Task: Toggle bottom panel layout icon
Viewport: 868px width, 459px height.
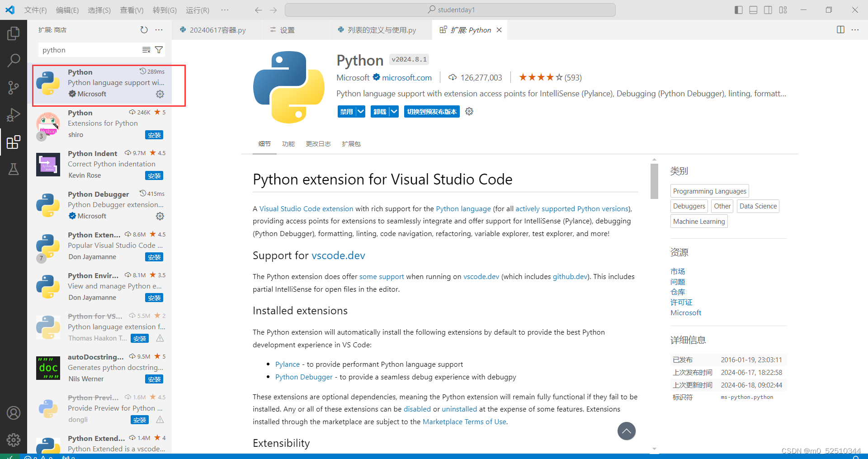Action: coord(753,10)
